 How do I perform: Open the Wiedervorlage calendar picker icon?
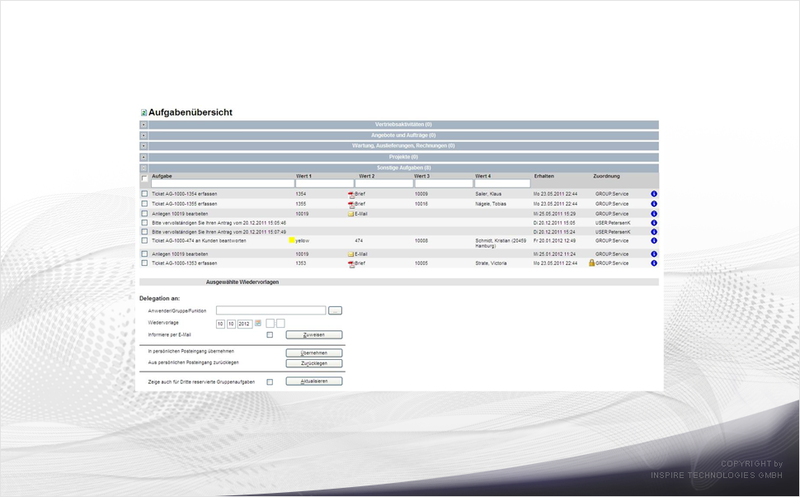[258, 323]
